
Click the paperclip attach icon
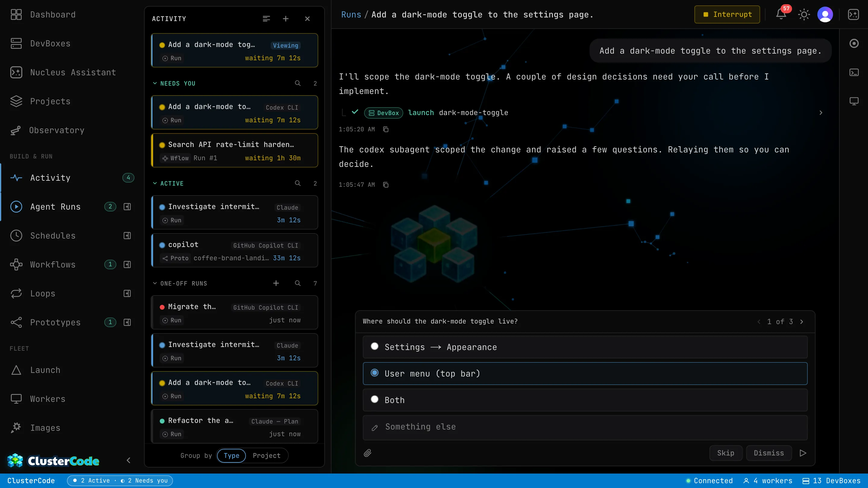coord(368,453)
